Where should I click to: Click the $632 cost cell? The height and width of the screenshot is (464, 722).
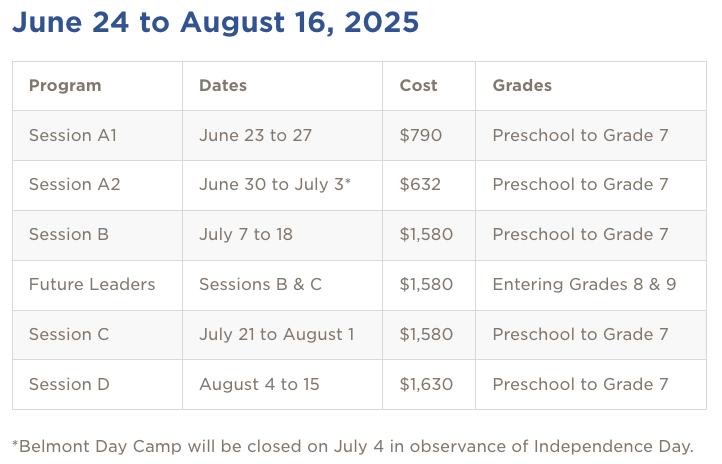coord(420,185)
